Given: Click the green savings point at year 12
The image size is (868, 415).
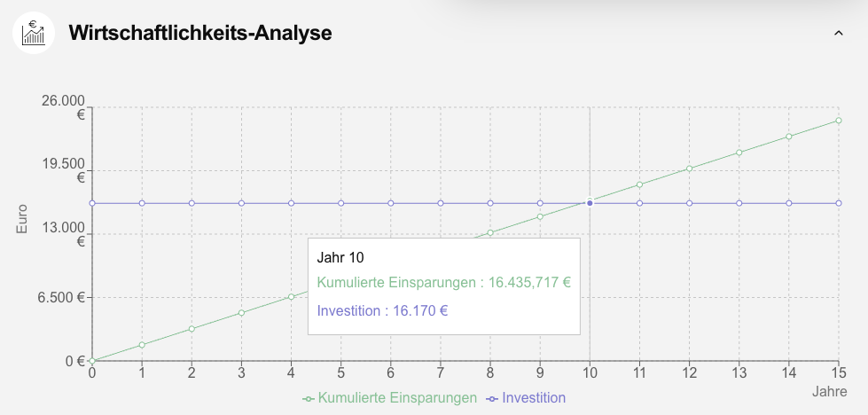Looking at the screenshot, I should coord(689,168).
